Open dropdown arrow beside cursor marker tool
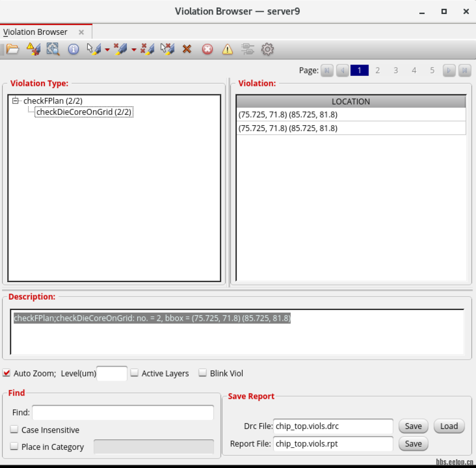The height and width of the screenshot is (468, 476). pyautogui.click(x=108, y=50)
